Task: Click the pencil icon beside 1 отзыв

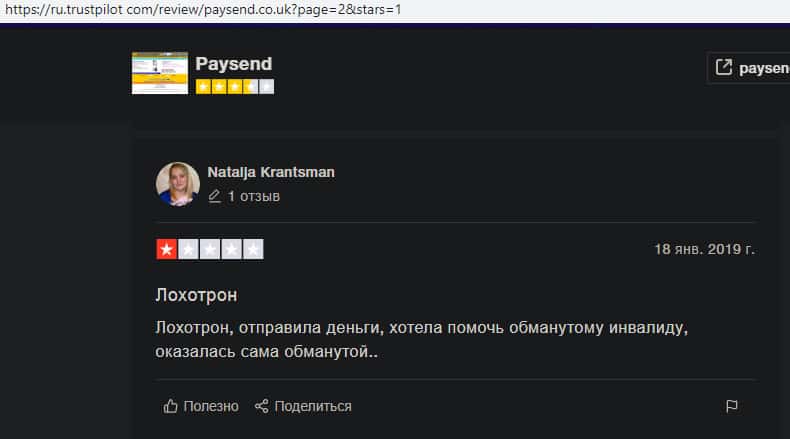Action: [x=215, y=196]
